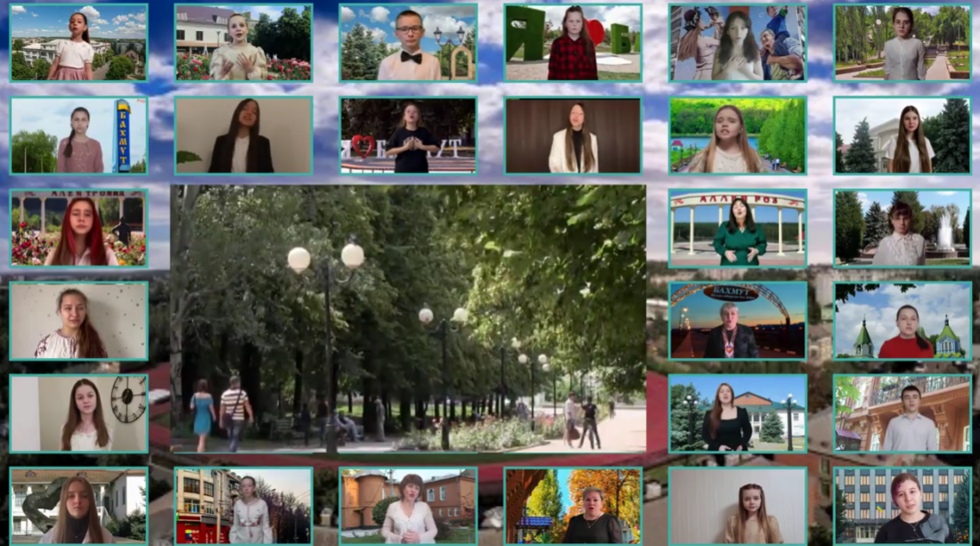Screen dimensions: 980x546
Task: Open the girl in red plaid shirt tile
Action: coord(573,43)
